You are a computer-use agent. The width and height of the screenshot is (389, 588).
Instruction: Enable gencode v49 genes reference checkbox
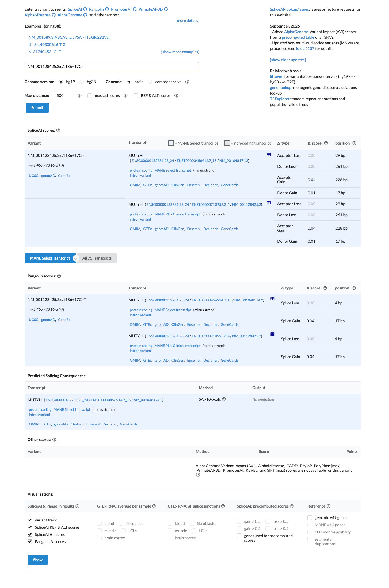310,518
